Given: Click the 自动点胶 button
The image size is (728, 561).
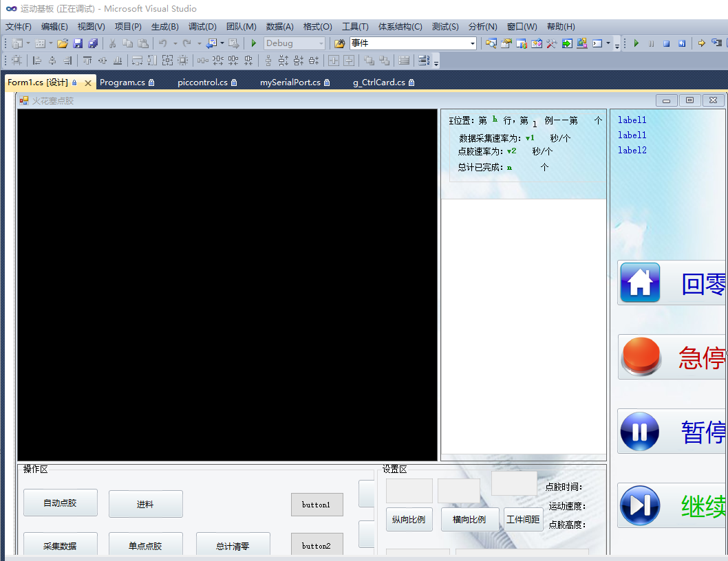Looking at the screenshot, I should click(x=60, y=503).
